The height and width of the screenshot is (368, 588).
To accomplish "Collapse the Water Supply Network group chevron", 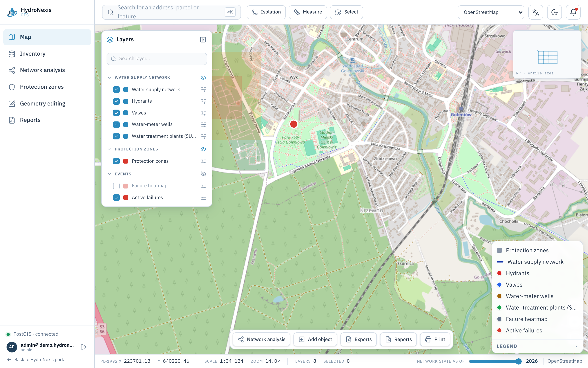I will tap(109, 77).
